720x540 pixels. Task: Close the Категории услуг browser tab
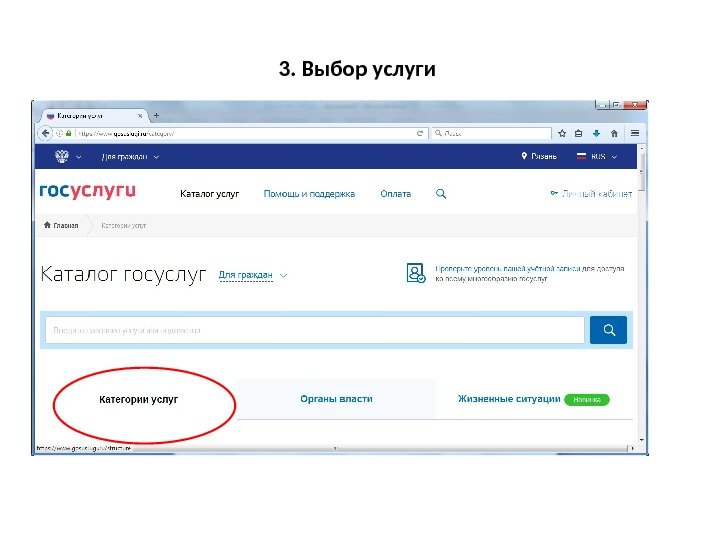coord(140,116)
